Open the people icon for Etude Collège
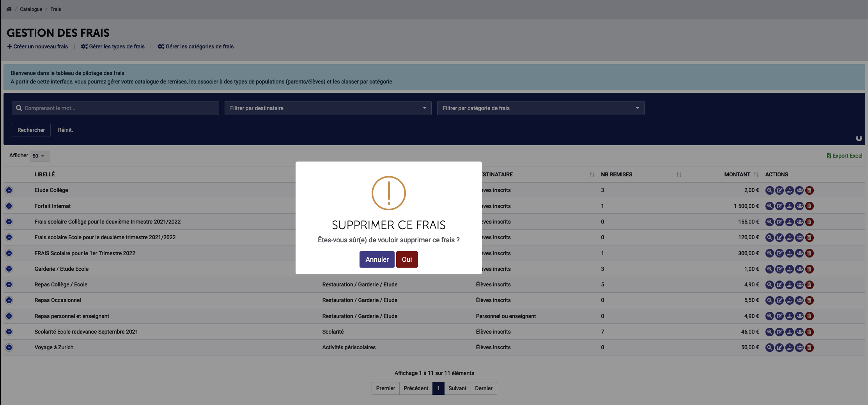 [x=799, y=190]
